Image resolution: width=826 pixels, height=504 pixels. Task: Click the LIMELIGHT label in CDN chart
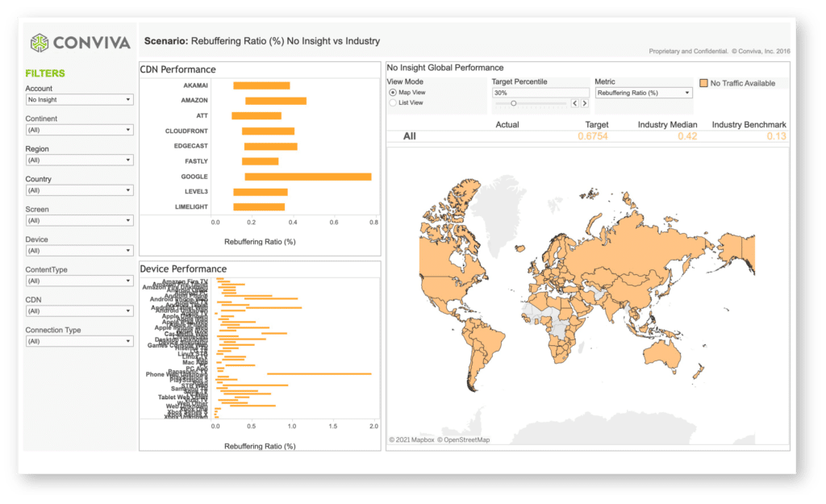pyautogui.click(x=191, y=207)
